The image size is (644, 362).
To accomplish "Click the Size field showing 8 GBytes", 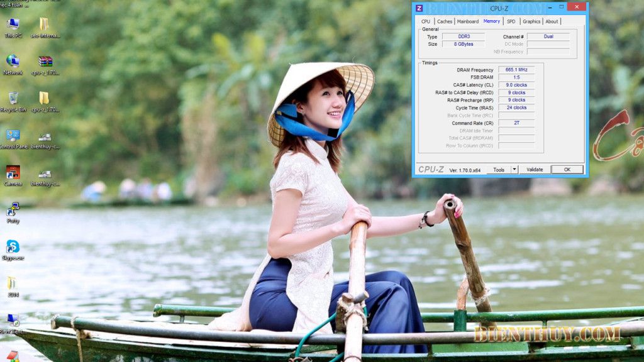I will 464,44.
